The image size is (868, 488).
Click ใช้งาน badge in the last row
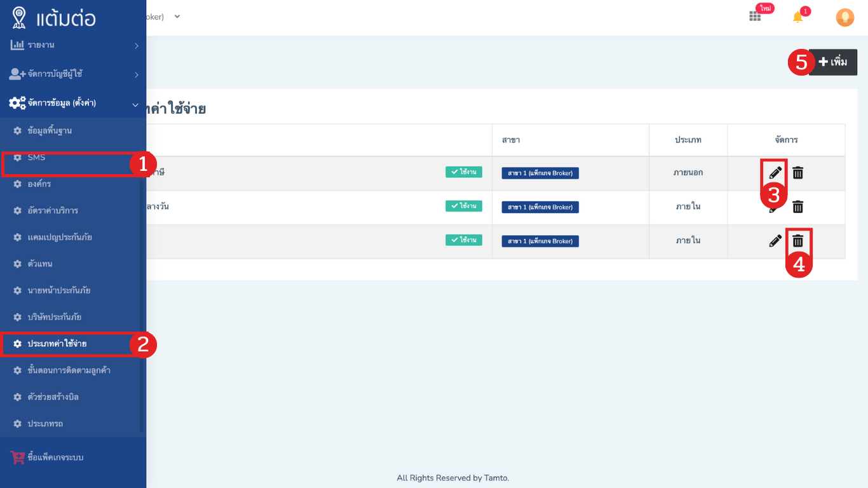(464, 240)
